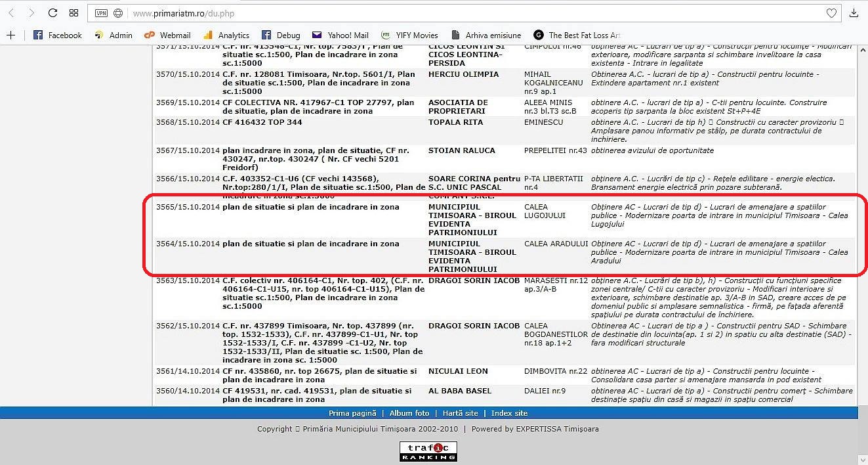This screenshot has height=465, width=868.
Task: Select applicant AL BABA BASEL
Action: click(x=460, y=391)
